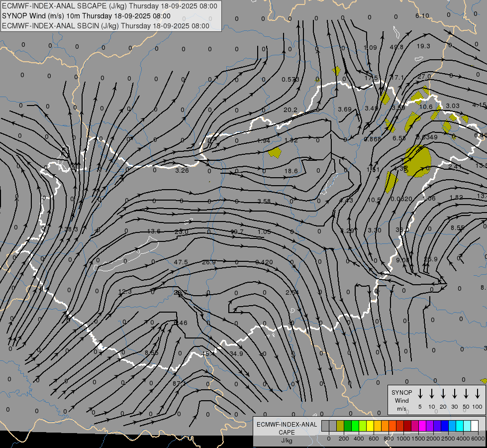Click the 18.6 value on the map
The width and height of the screenshot is (487, 448).
(291, 171)
